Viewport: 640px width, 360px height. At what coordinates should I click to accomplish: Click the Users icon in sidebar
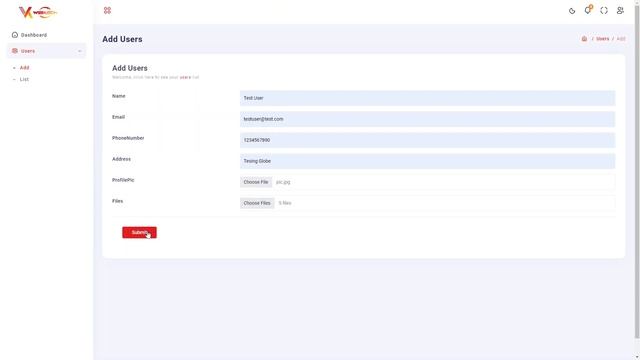tap(15, 51)
